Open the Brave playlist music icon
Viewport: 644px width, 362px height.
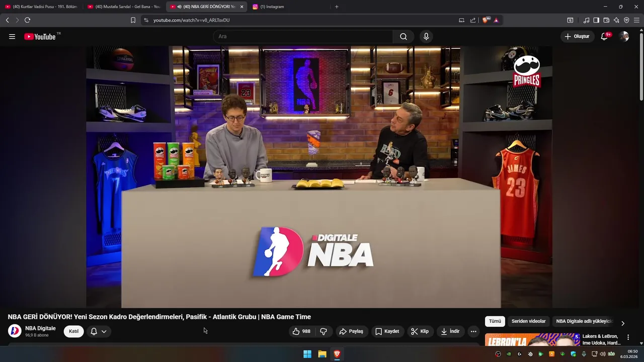point(586,20)
